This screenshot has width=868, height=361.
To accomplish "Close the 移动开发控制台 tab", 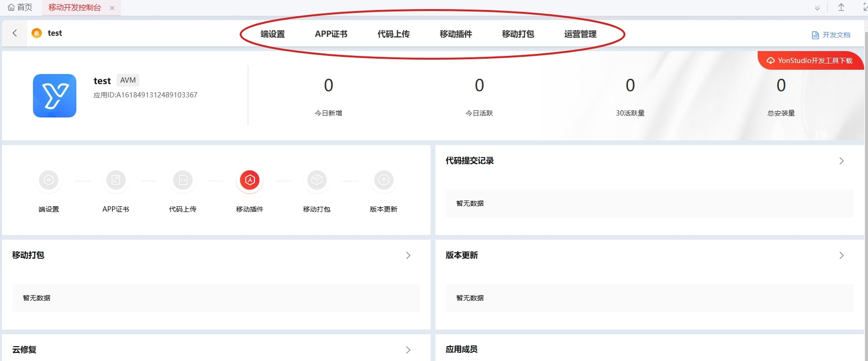I will click(x=112, y=8).
